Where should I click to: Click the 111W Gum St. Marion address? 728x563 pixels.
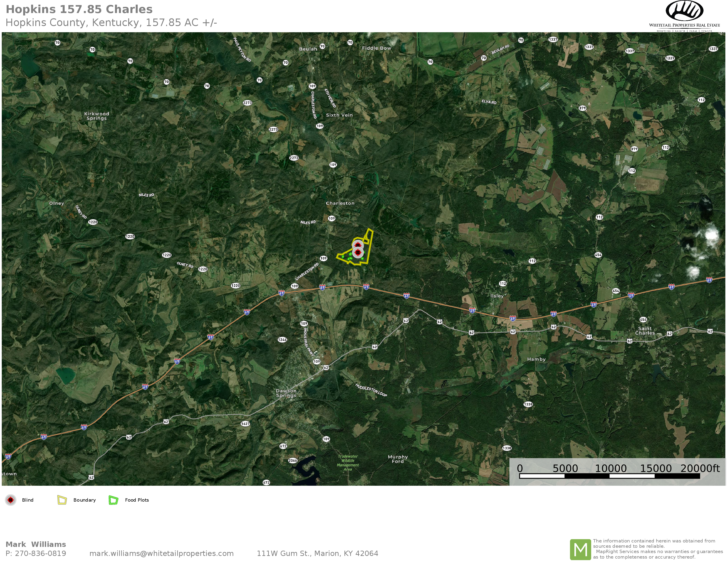[317, 553]
